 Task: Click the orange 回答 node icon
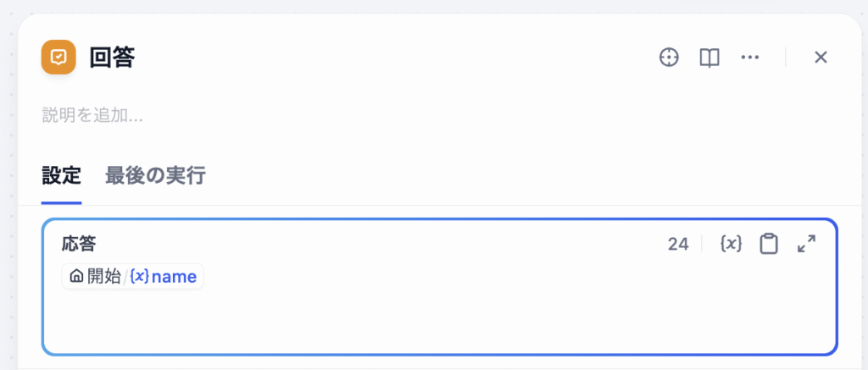tap(58, 57)
